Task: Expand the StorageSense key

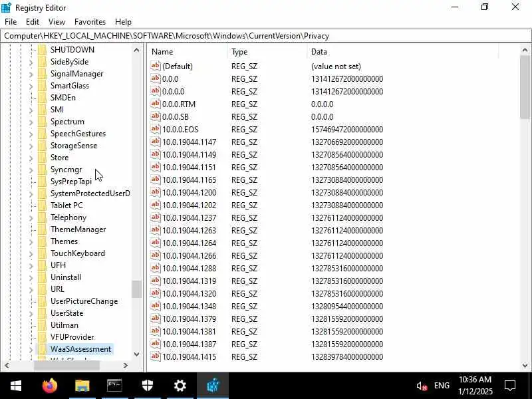Action: click(31, 146)
